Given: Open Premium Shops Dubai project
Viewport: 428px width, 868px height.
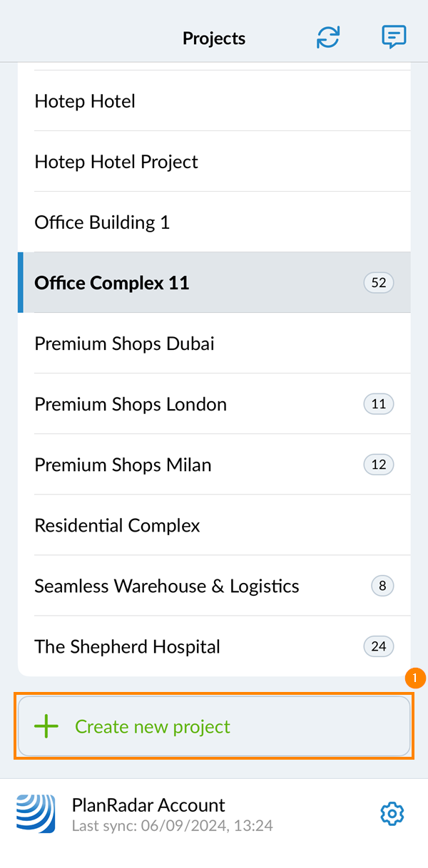Looking at the screenshot, I should pyautogui.click(x=124, y=343).
